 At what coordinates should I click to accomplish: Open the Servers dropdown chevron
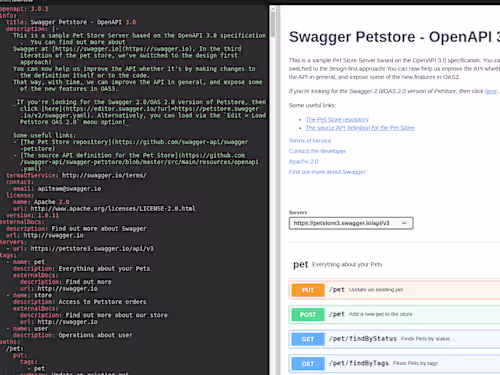pyautogui.click(x=404, y=223)
